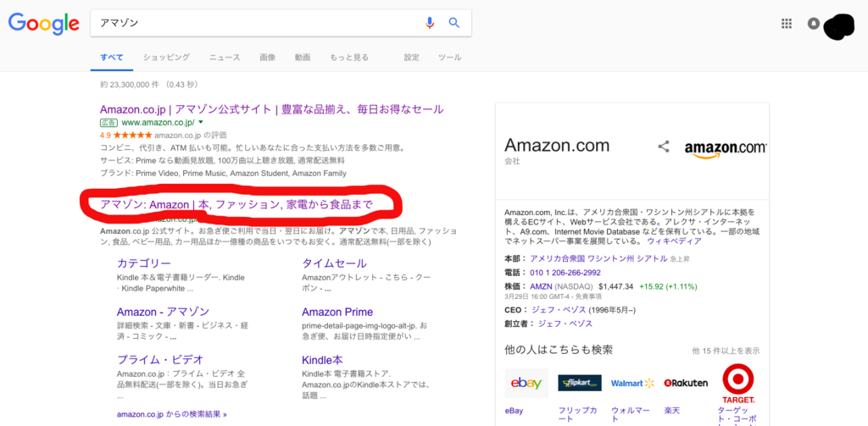Click the 約 23,300,000 件 result count
The width and height of the screenshot is (868, 426).
click(130, 85)
